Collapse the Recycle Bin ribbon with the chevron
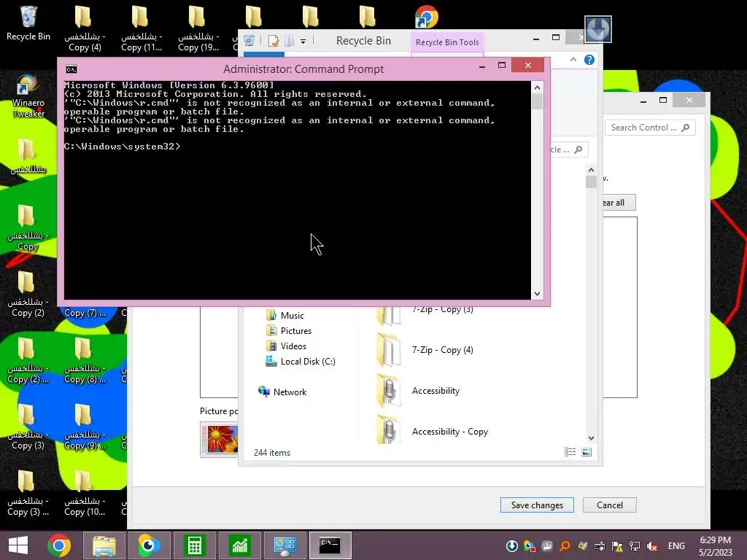747x560 pixels. tap(573, 60)
